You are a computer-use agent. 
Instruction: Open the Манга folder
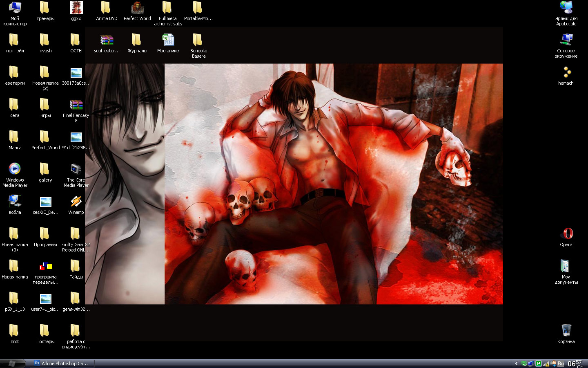[x=15, y=140]
